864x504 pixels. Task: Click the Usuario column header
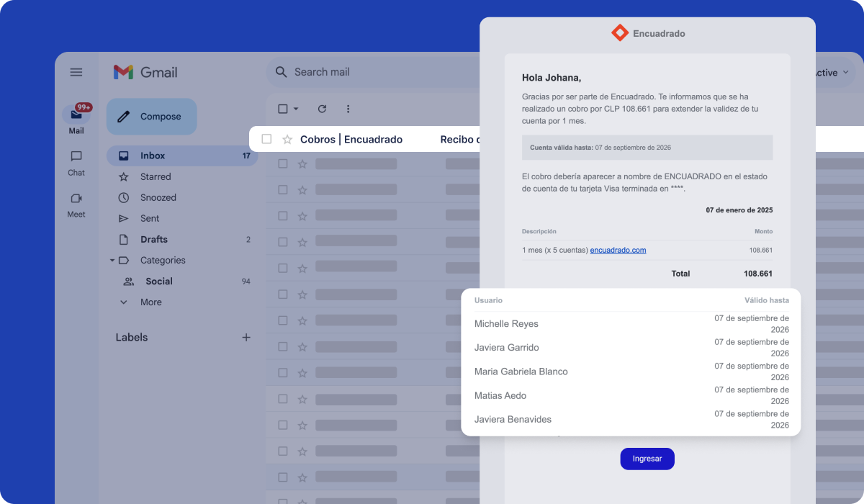tap(488, 300)
